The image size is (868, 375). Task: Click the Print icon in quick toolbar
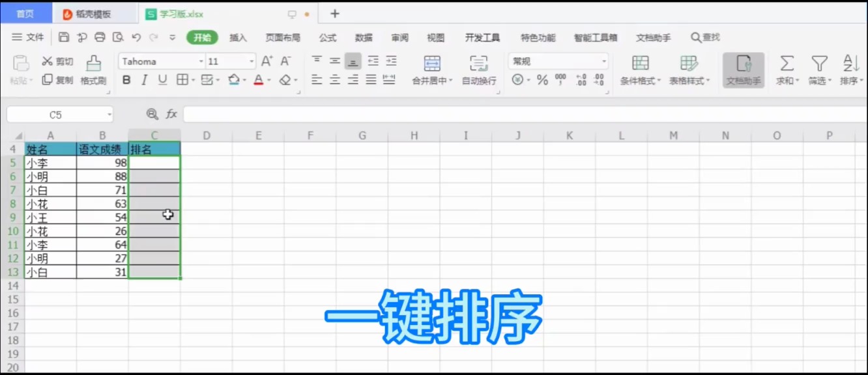coord(100,37)
